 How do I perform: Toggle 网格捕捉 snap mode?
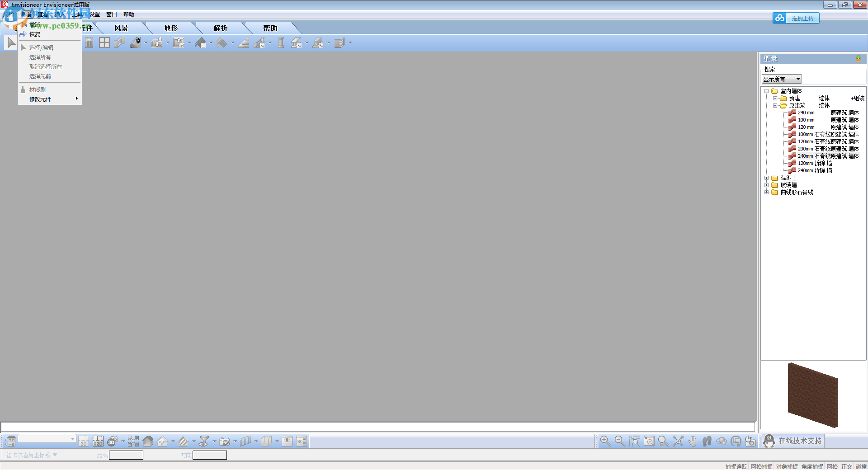click(762, 466)
